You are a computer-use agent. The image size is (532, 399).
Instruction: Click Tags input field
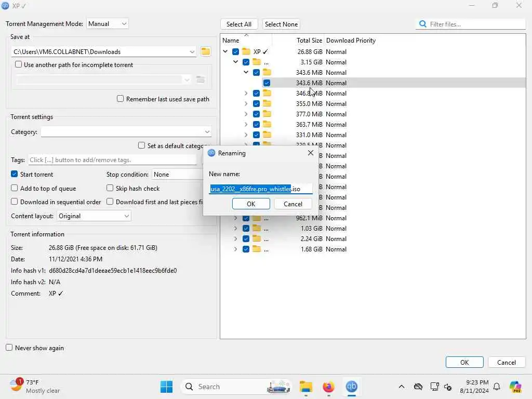tap(112, 160)
